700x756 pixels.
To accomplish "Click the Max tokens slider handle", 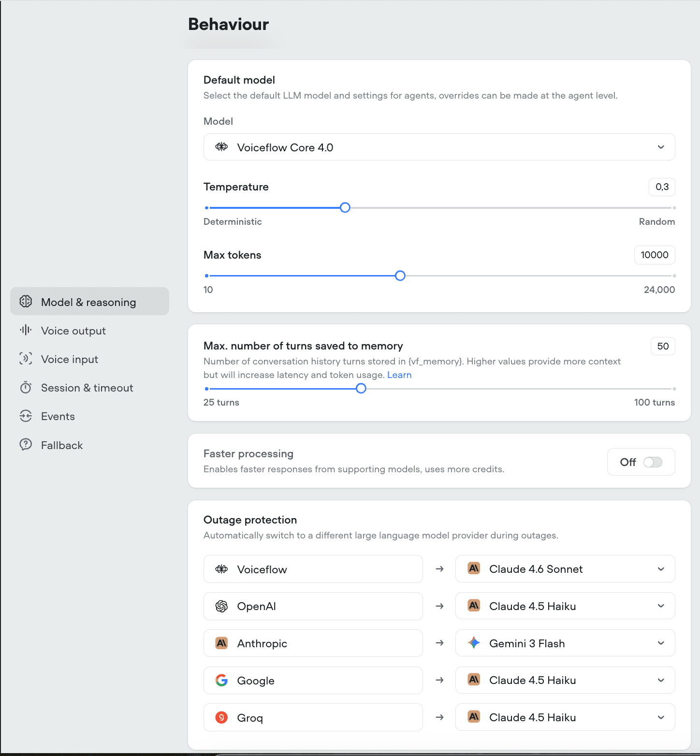I will (x=400, y=276).
